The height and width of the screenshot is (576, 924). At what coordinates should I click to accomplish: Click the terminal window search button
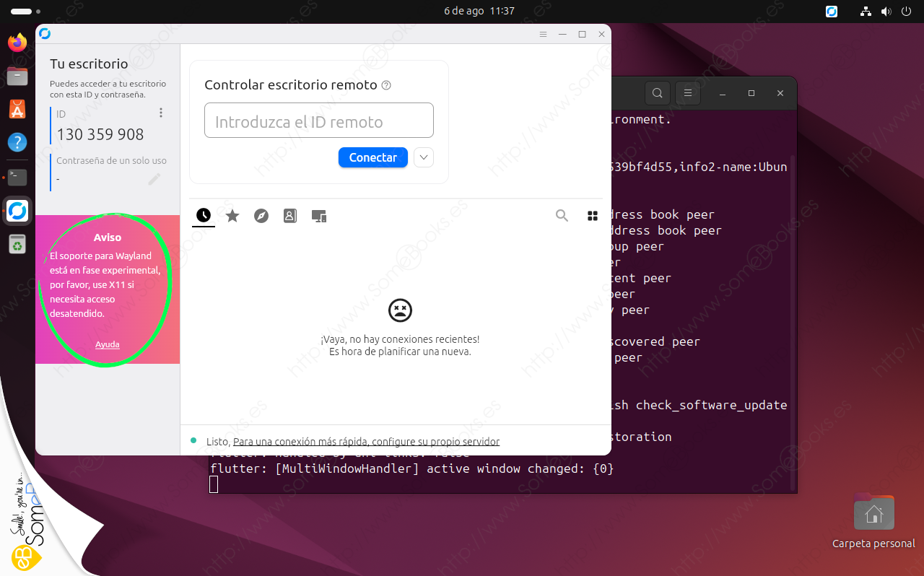tap(657, 93)
